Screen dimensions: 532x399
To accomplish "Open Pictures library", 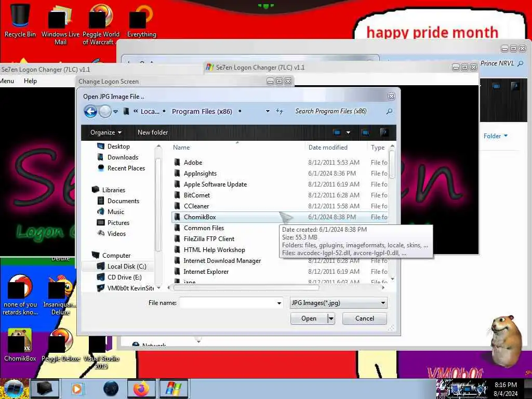I will coord(118,222).
